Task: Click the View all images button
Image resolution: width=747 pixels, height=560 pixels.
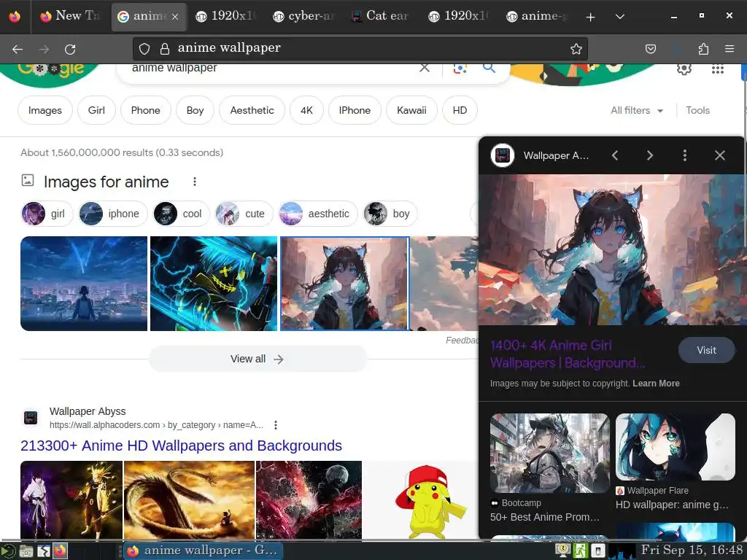Action: pos(258,359)
